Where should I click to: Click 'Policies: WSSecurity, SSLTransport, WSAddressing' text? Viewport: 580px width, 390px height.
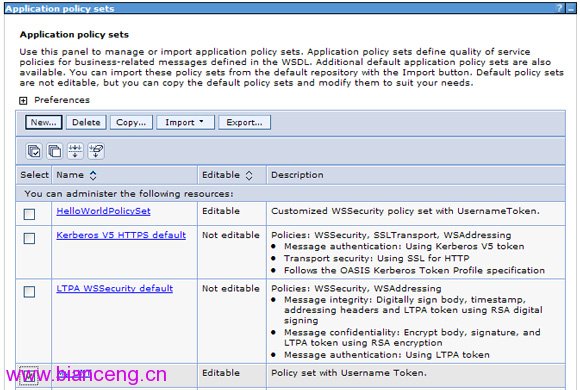click(391, 235)
